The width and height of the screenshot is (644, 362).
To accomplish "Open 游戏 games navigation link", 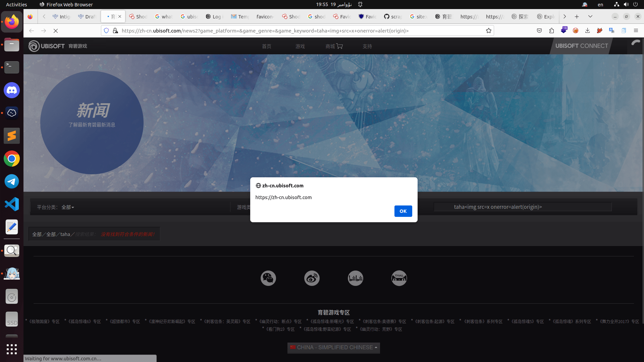I will [300, 46].
